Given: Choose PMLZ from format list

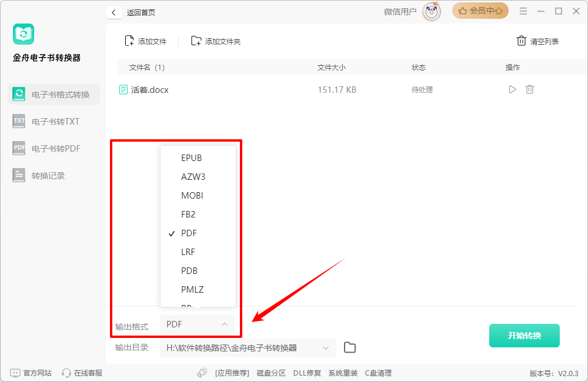Looking at the screenshot, I should (x=198, y=289).
